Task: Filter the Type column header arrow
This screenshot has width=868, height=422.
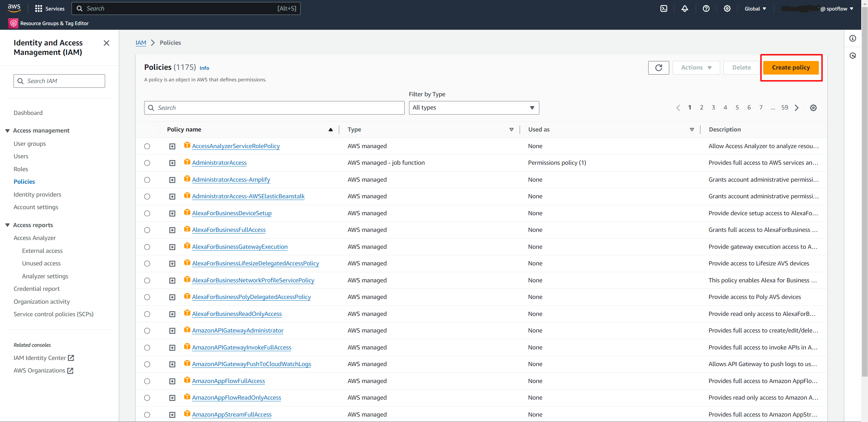Action: [x=512, y=129]
